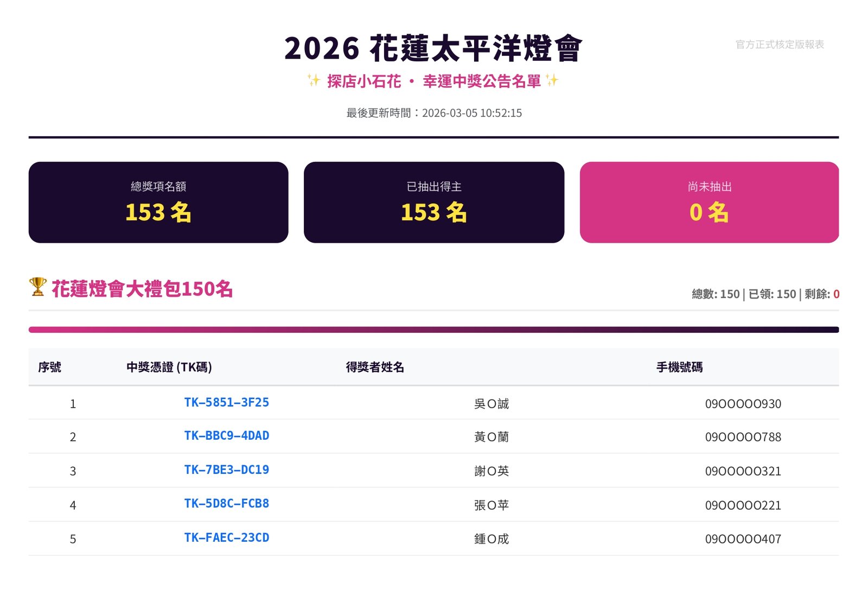Open voucher TK-FAEC-23CD
Image resolution: width=868 pixels, height=614 pixels.
(226, 538)
